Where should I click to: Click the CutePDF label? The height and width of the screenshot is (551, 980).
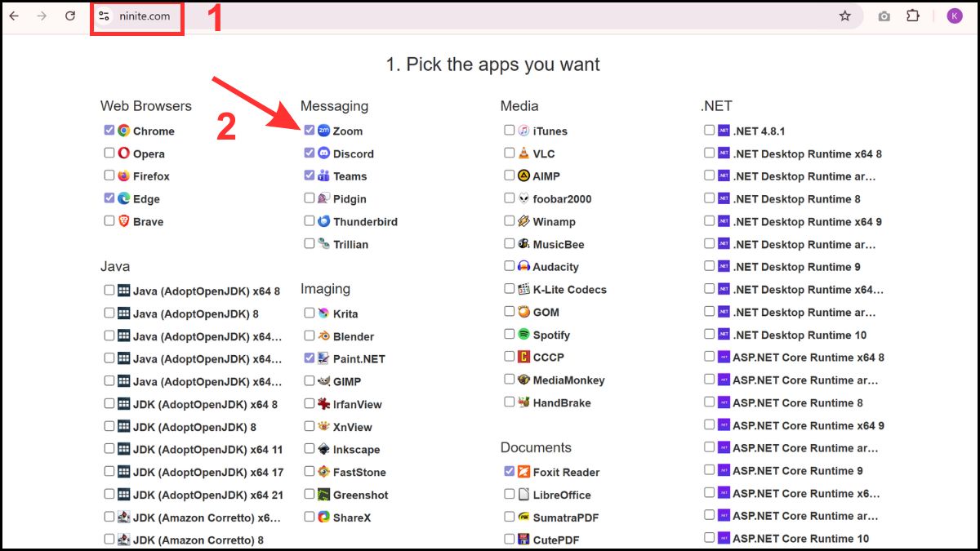pos(556,540)
